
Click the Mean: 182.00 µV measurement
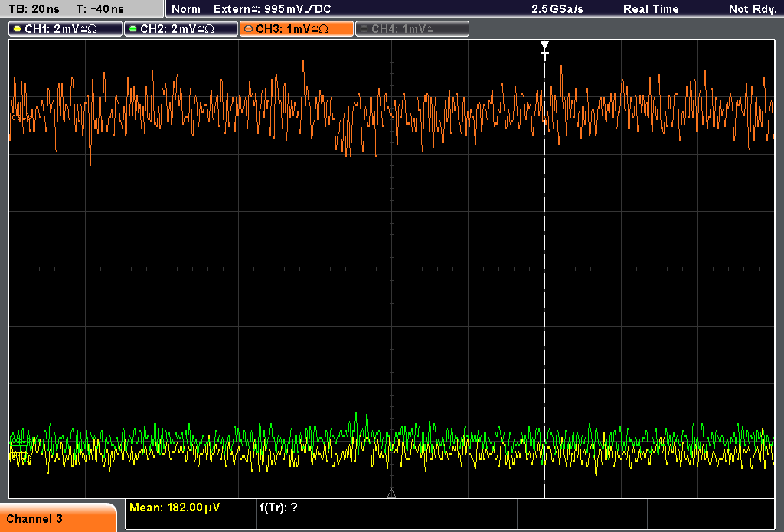point(175,508)
